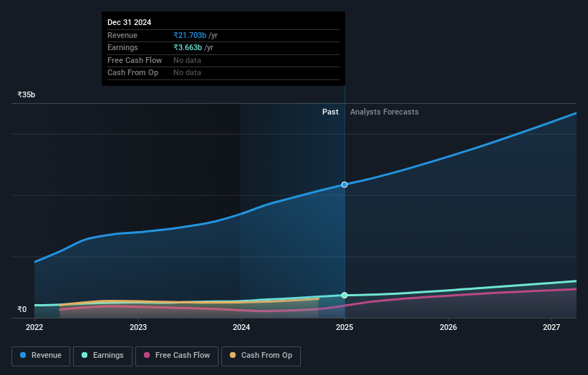Click the 2027 x-axis label
This screenshot has height=375, width=588.
[x=551, y=327]
